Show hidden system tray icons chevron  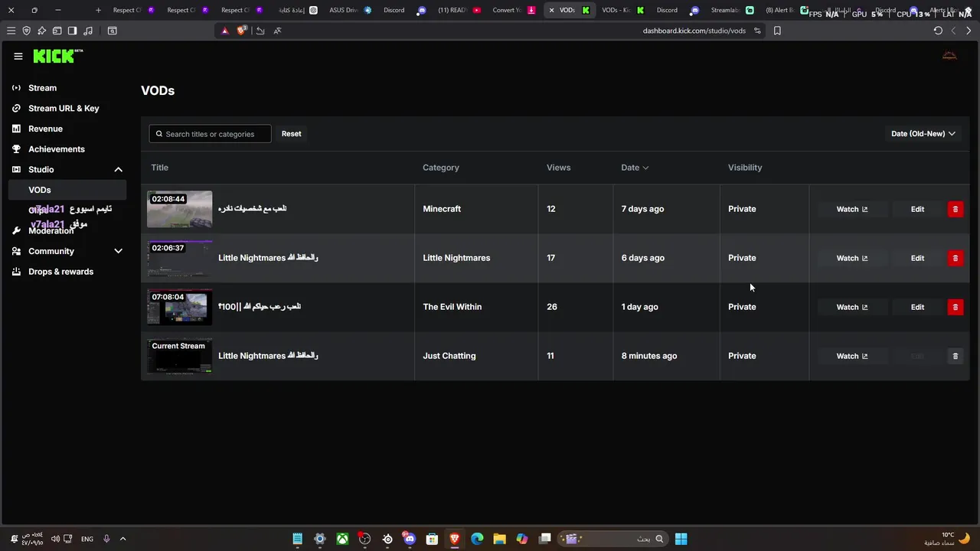point(122,539)
